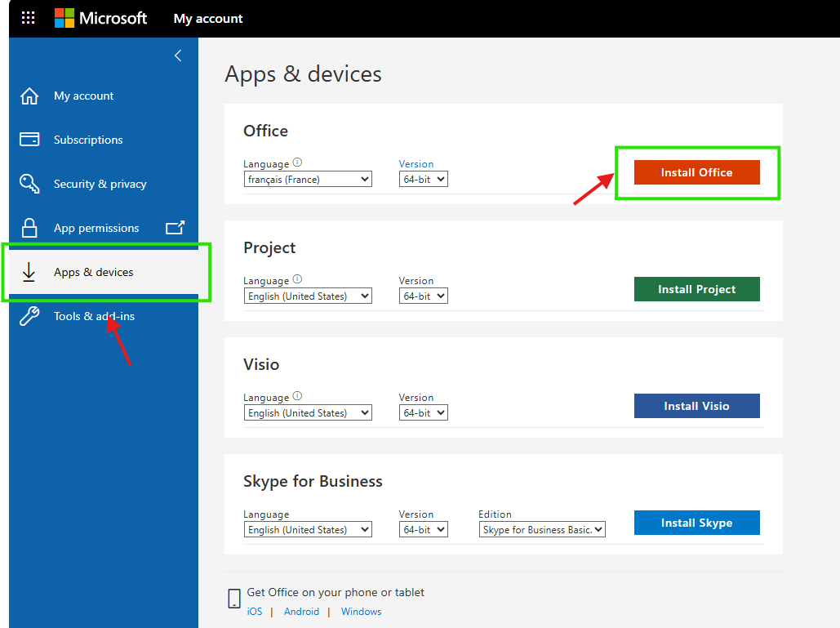The image size is (840, 628).
Task: Open the Windows link
Action: tap(362, 612)
